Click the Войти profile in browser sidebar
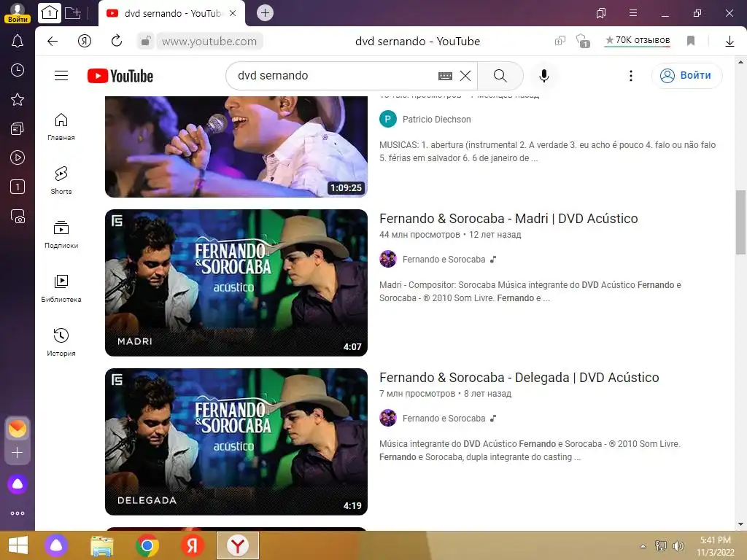Viewport: 747px width, 560px height. (18, 13)
